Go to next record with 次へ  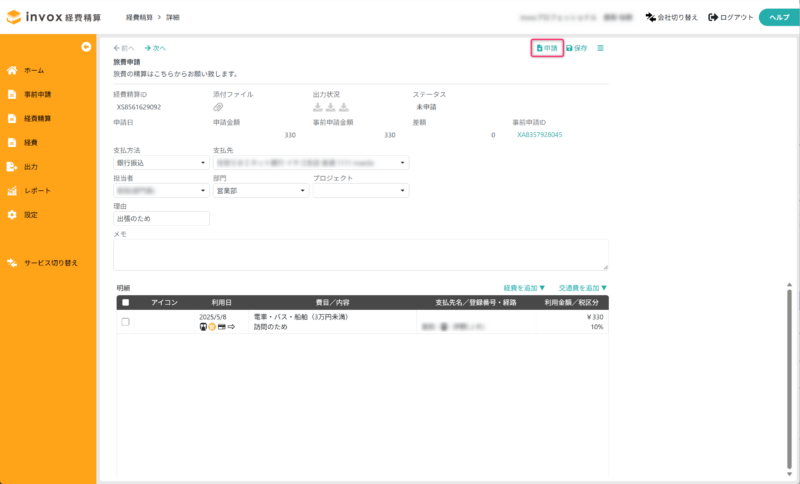pos(155,48)
